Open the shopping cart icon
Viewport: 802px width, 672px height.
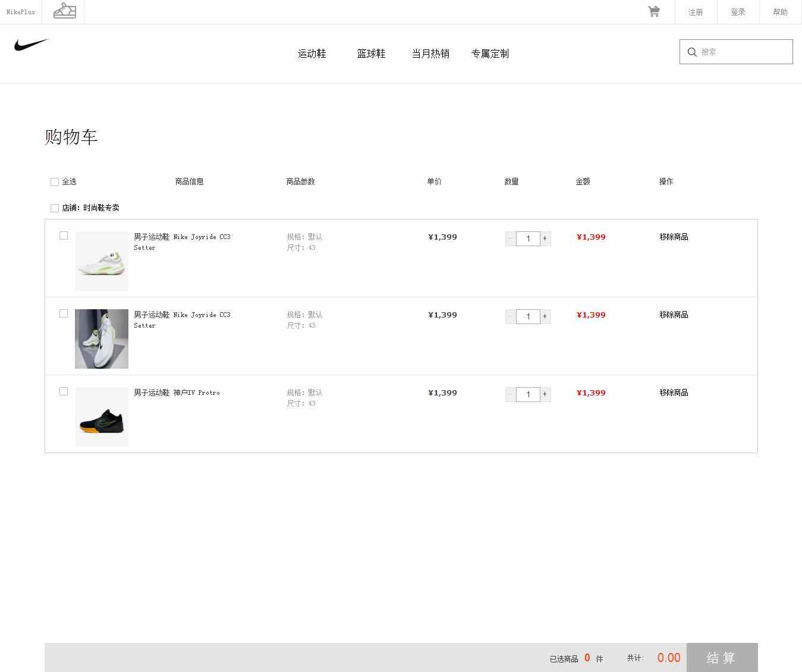coord(653,11)
